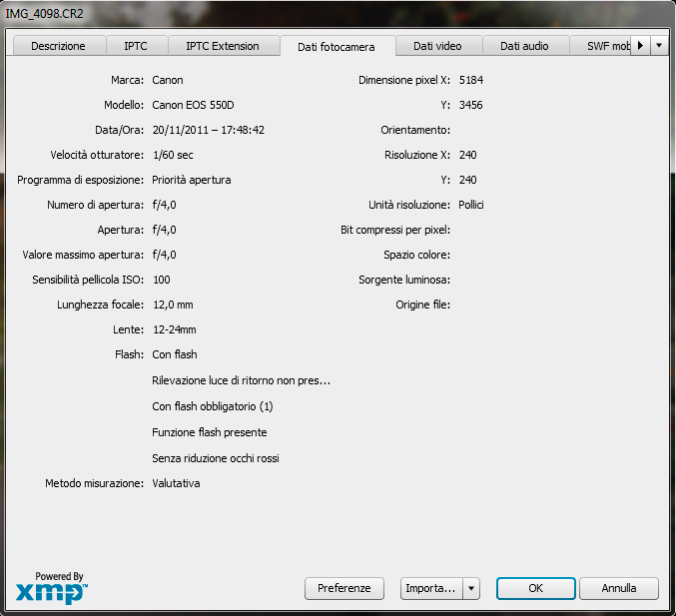Click Con flash obbligatorio (1) text
Screen dimensions: 676x616
tap(213, 406)
